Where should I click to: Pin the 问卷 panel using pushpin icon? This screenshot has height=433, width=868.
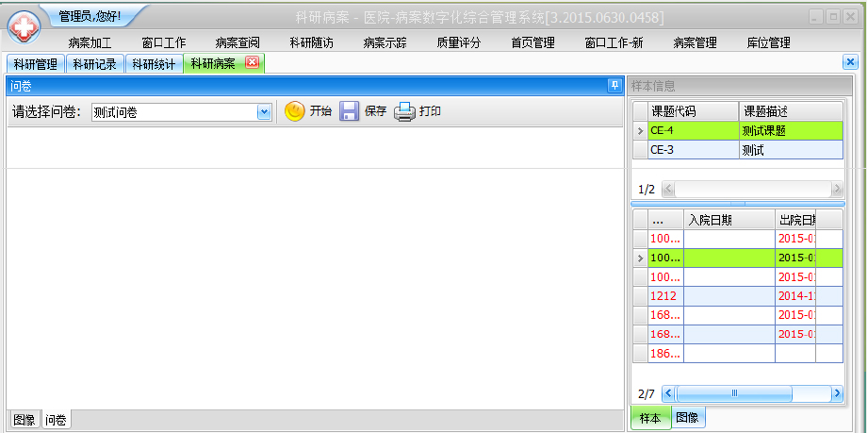(x=614, y=86)
